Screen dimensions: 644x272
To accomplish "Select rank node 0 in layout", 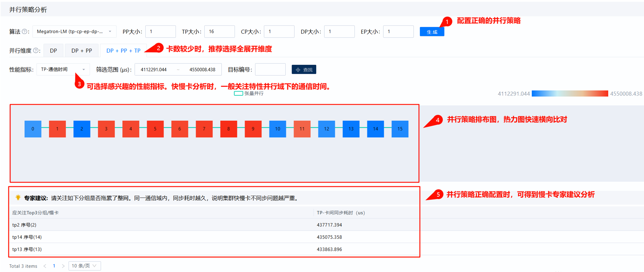I will (x=33, y=129).
